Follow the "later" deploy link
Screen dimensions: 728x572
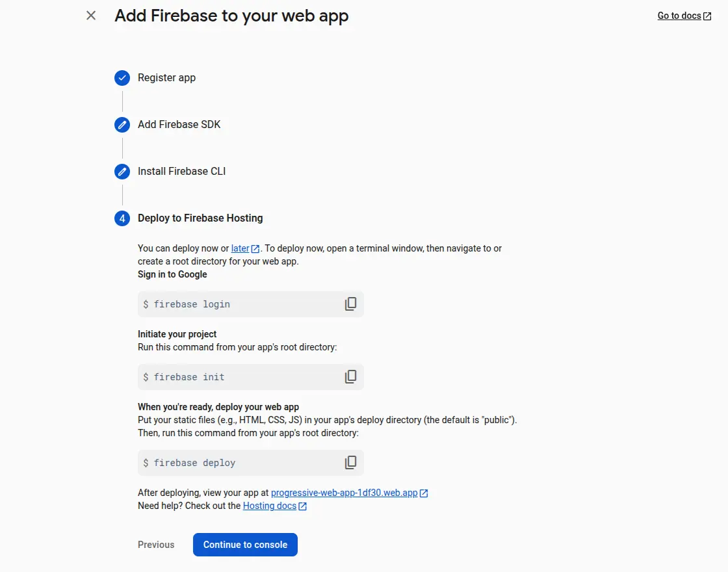pos(240,248)
